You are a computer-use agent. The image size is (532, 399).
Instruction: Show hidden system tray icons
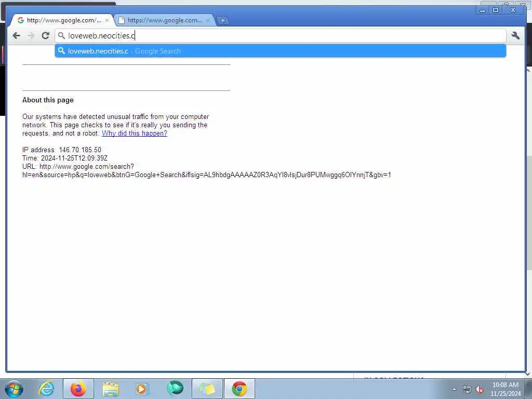pyautogui.click(x=454, y=389)
